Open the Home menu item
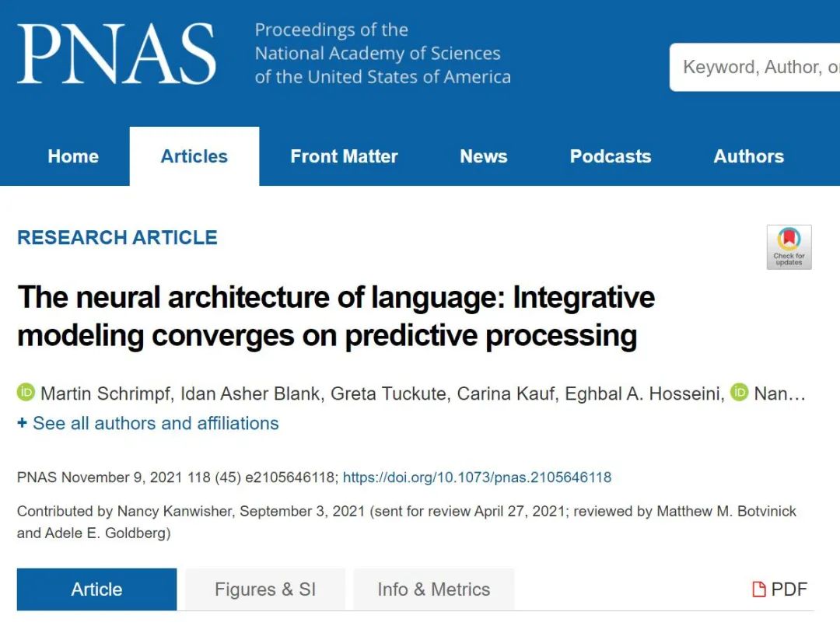The height and width of the screenshot is (626, 840). coord(73,156)
